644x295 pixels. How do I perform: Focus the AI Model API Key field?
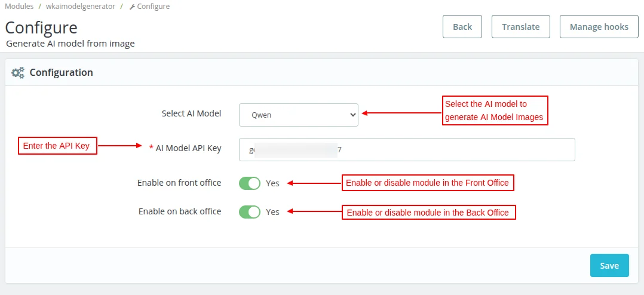tap(406, 150)
